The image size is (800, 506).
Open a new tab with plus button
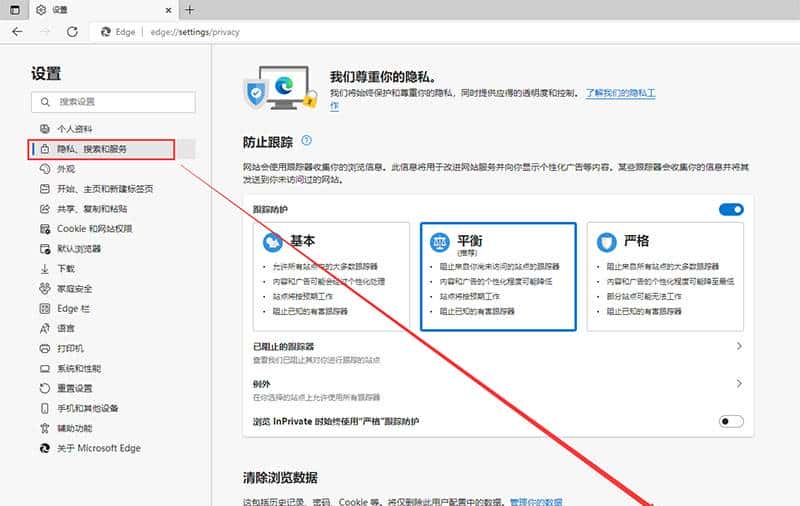point(189,10)
